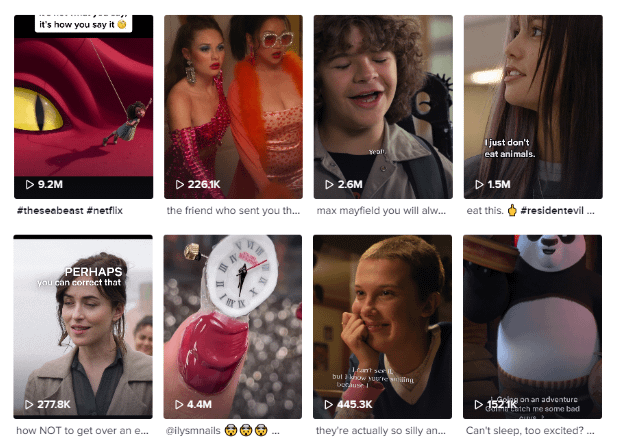Click the play icon next to 445.3K
This screenshot has width=619, height=447.
(x=329, y=404)
